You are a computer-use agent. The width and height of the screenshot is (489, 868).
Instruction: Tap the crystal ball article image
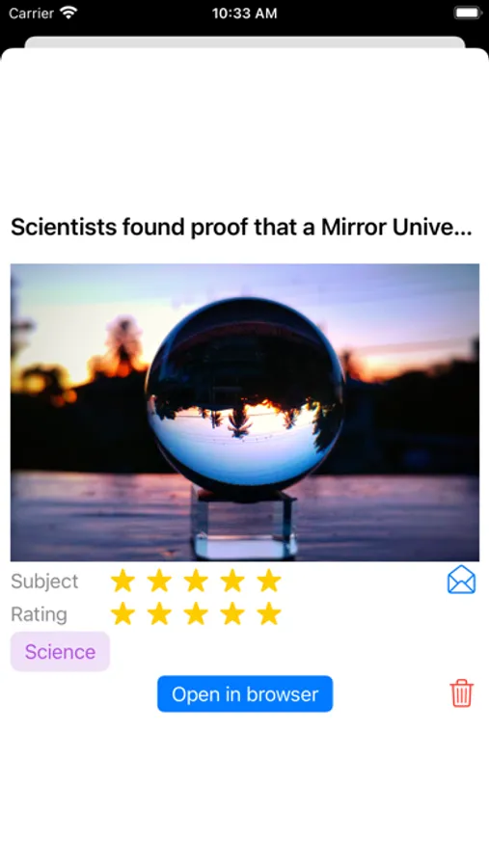tap(245, 413)
